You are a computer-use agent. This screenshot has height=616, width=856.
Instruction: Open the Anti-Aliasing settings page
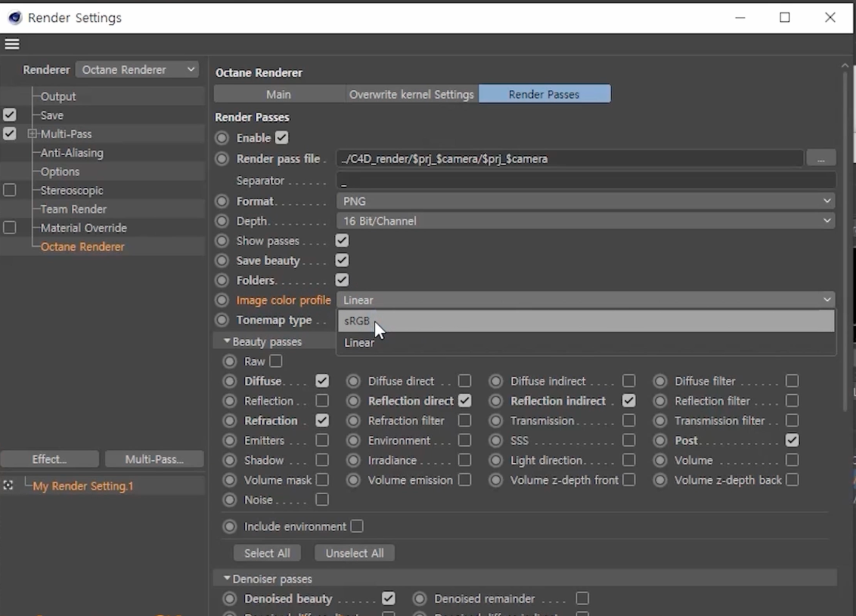[72, 153]
